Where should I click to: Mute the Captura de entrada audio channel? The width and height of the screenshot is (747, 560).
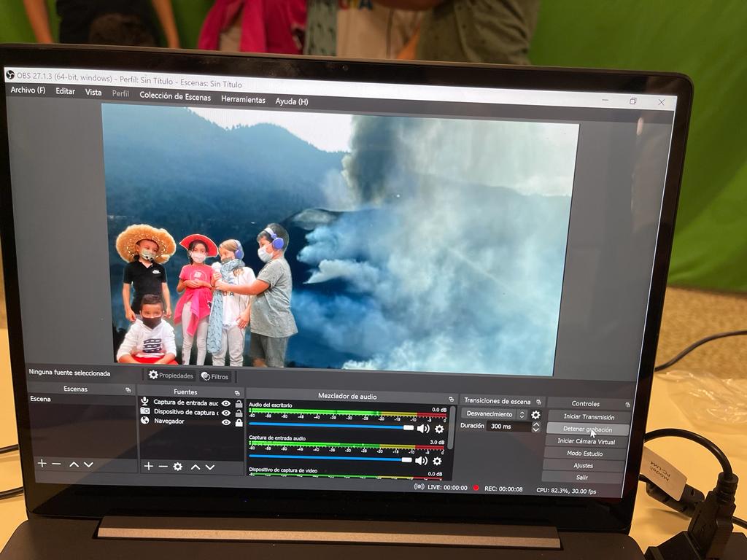pyautogui.click(x=422, y=461)
